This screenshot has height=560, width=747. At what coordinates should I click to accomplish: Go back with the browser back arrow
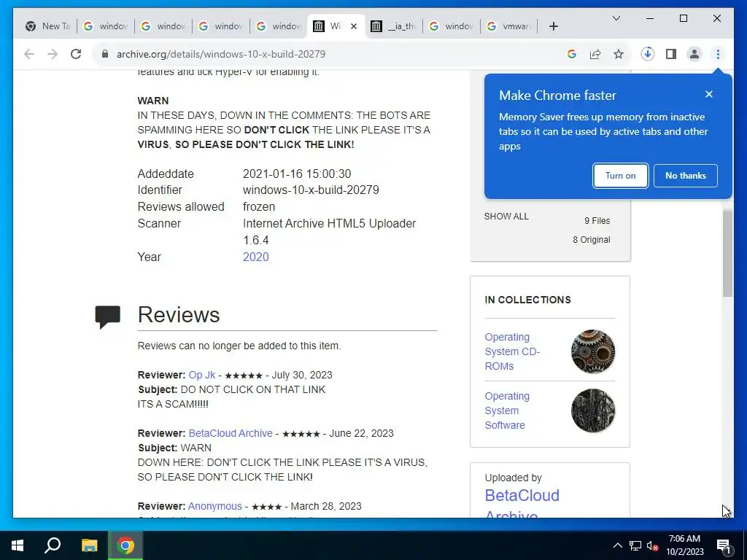pos(29,54)
